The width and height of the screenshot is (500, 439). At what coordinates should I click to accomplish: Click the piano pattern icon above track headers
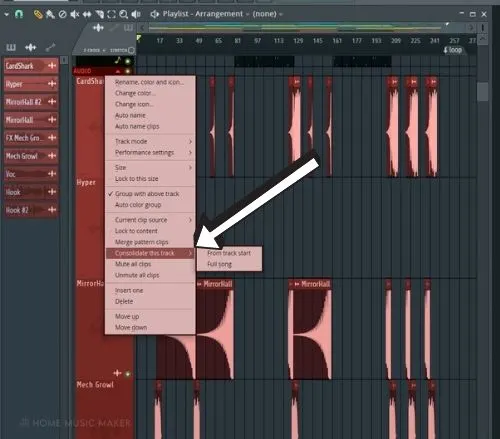click(128, 28)
